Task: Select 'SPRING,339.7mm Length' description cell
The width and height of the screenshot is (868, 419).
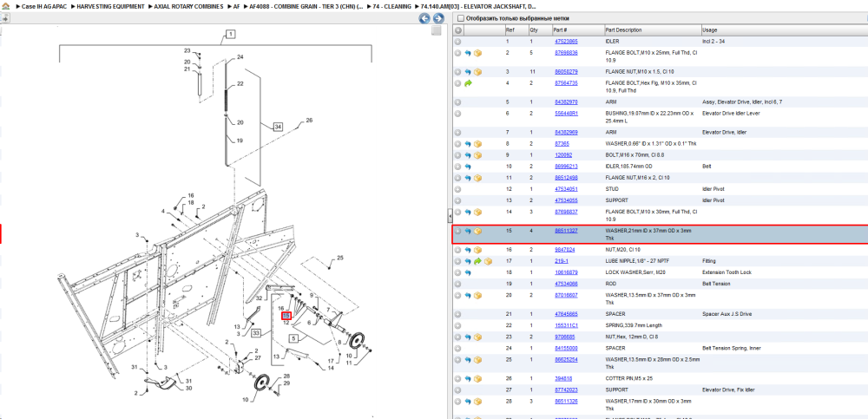Action: [x=635, y=325]
